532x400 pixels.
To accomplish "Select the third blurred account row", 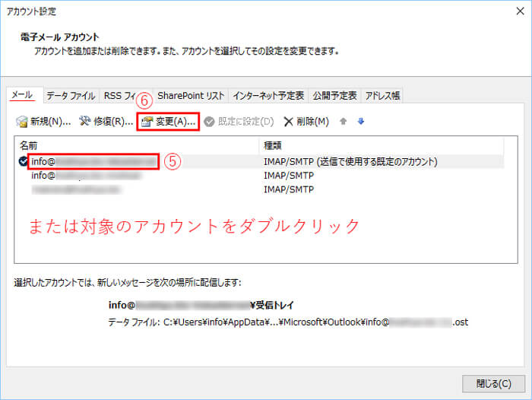I will 261,189.
